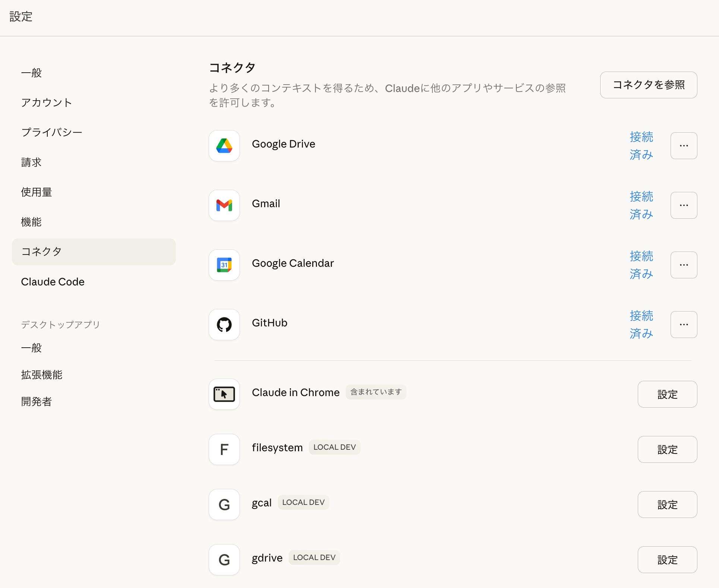This screenshot has width=719, height=588.
Task: Click the Google Calendar icon
Action: click(x=224, y=265)
